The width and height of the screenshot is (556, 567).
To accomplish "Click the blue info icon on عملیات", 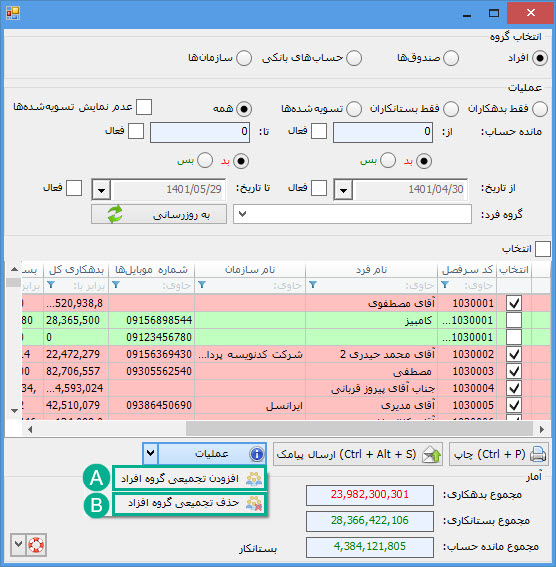I will (257, 454).
